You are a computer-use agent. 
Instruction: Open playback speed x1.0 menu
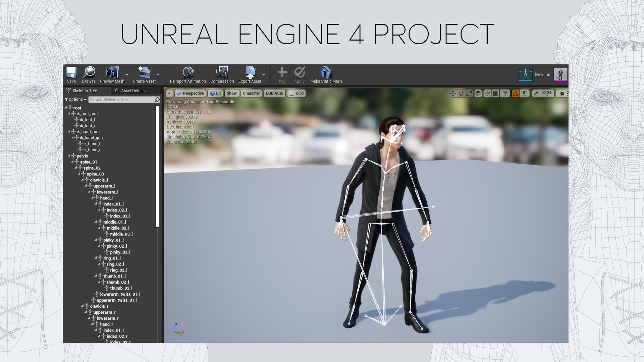click(x=296, y=94)
